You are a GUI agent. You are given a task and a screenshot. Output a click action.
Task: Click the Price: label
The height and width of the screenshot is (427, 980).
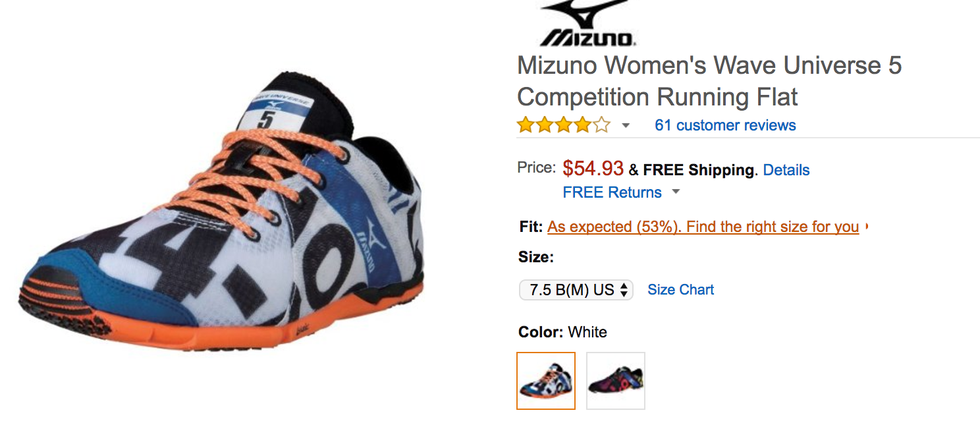click(x=536, y=168)
